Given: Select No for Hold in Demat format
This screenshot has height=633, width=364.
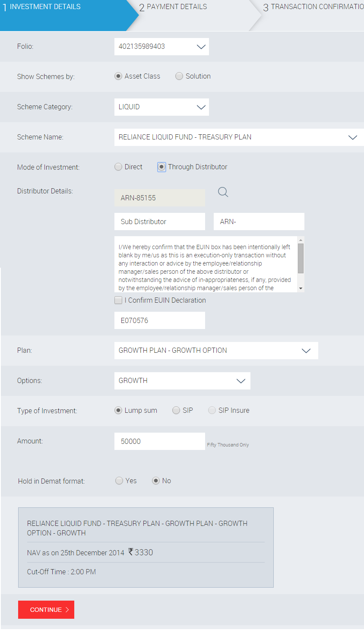Looking at the screenshot, I should point(156,481).
